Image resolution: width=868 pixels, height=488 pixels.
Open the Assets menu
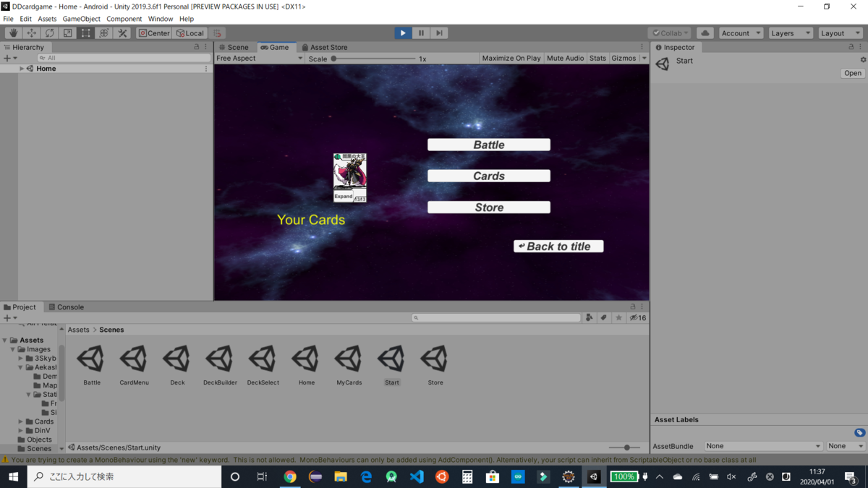click(47, 19)
